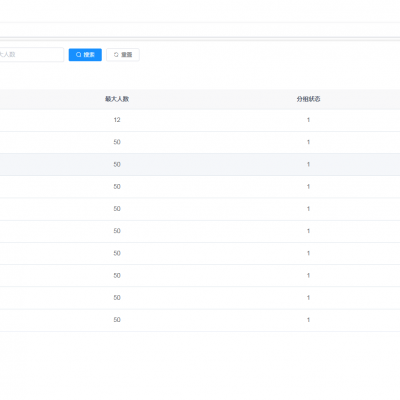This screenshot has height=400, width=400.
Task: Select the last 50 value in table
Action: click(x=117, y=320)
